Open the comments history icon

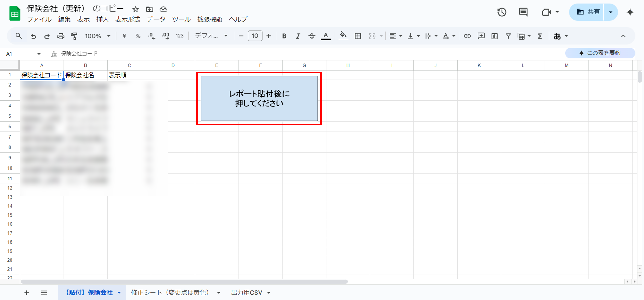[523, 12]
